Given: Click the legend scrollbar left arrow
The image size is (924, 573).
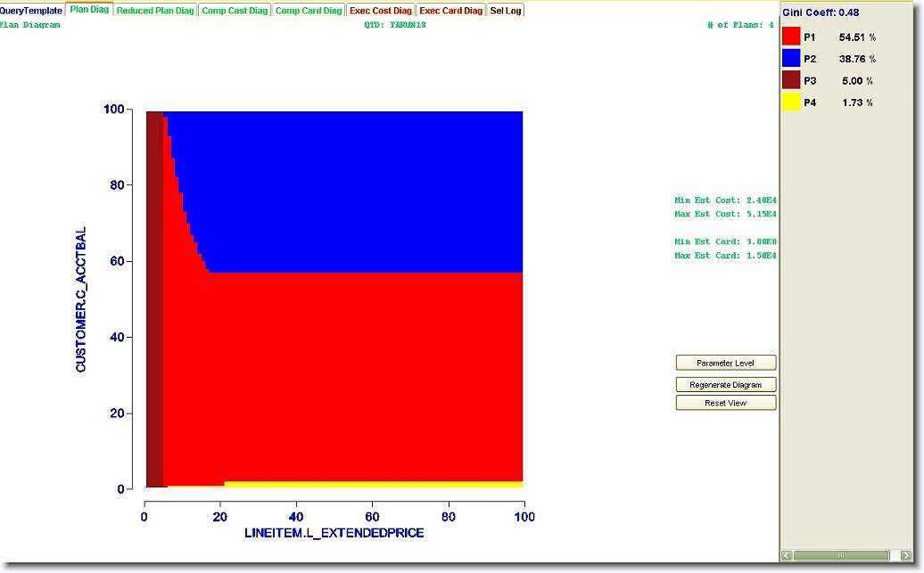Looking at the screenshot, I should pyautogui.click(x=787, y=555).
